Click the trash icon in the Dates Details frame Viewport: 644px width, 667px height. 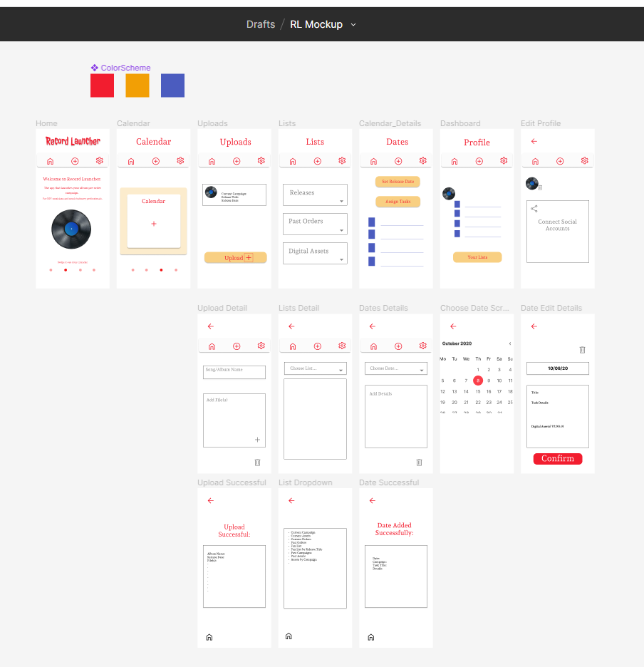point(419,462)
